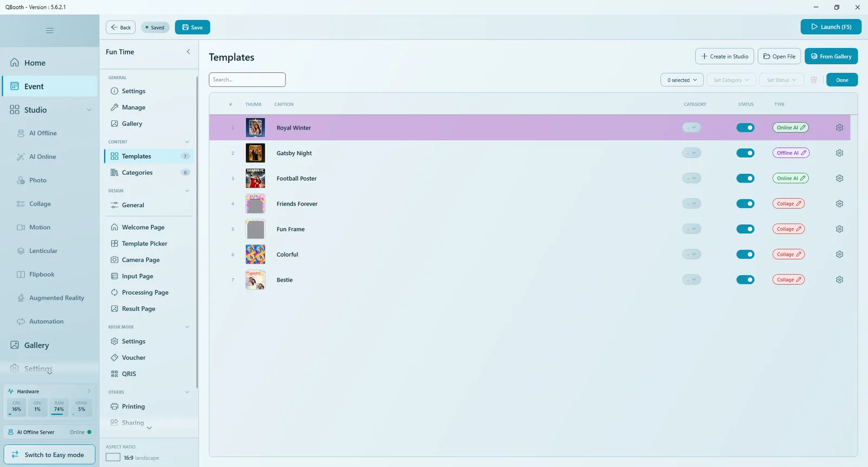The height and width of the screenshot is (467, 868).
Task: Open the Set Status dropdown
Action: [x=781, y=80]
